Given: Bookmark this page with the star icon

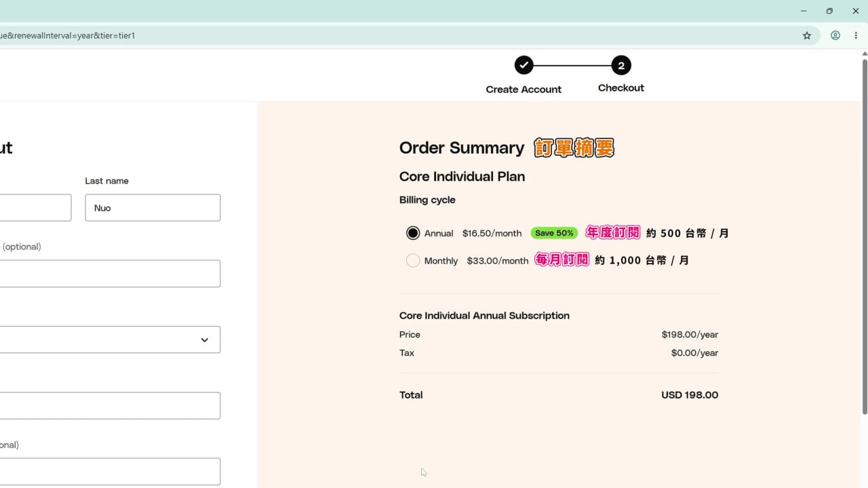Looking at the screenshot, I should click(x=807, y=35).
